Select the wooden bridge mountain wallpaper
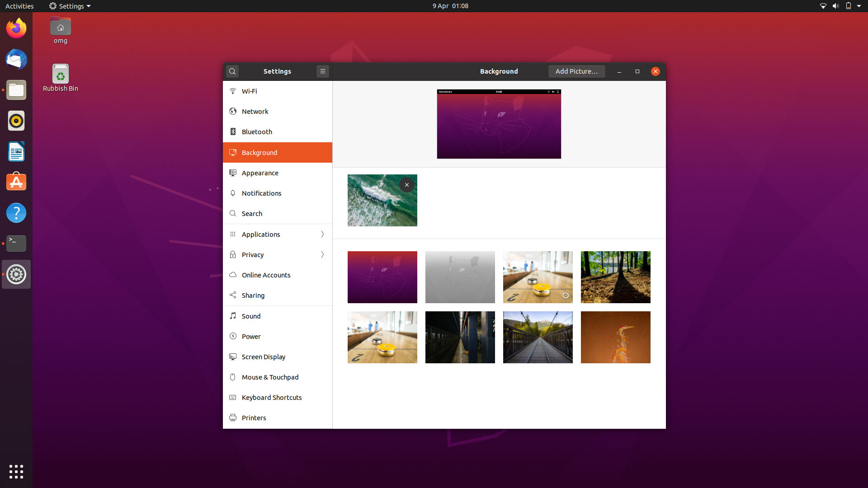Viewport: 868px width, 488px height. [538, 337]
